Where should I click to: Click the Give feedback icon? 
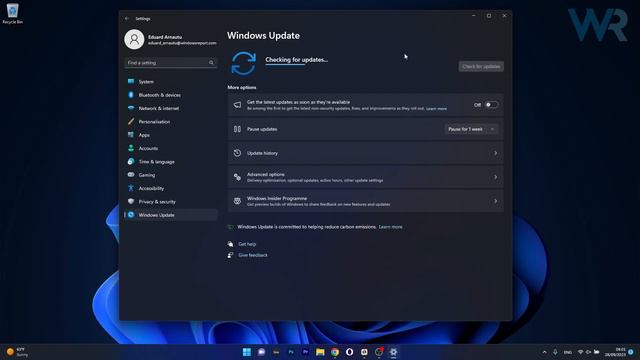[231, 255]
